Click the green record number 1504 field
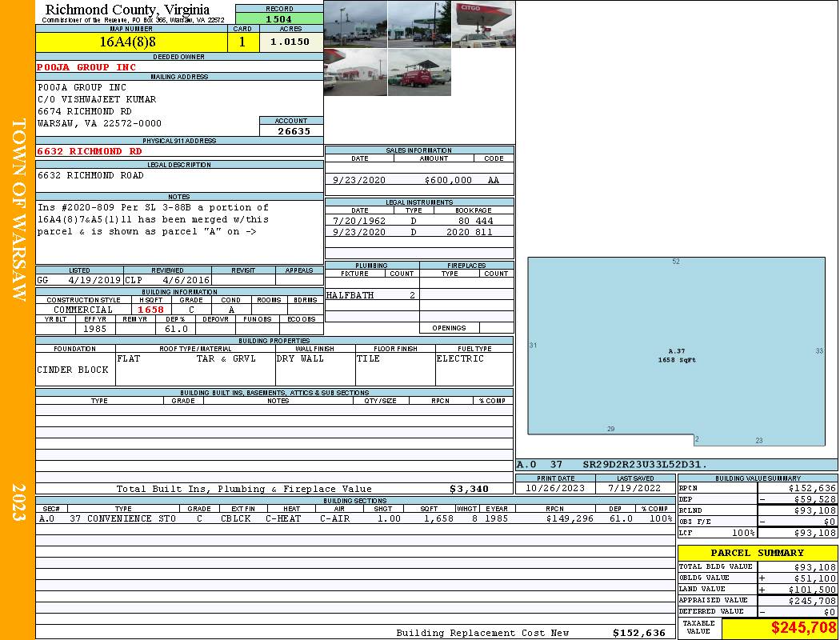 point(278,18)
